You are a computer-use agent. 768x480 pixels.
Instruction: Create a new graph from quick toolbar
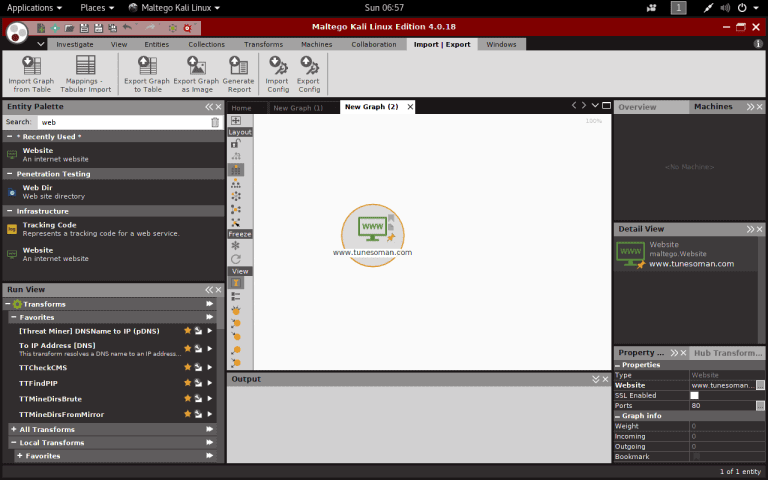pos(41,28)
